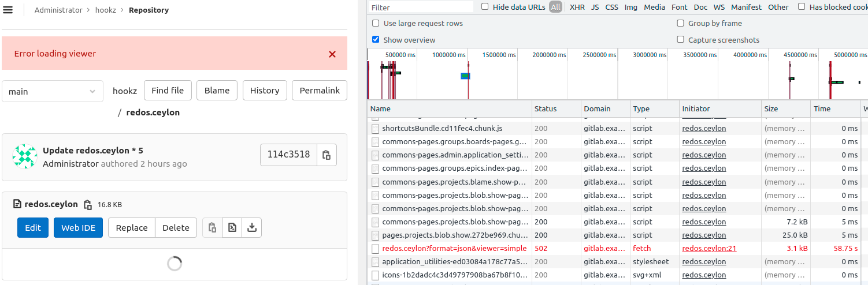This screenshot has width=868, height=285.
Task: Download the redos.ceylon file
Action: click(251, 227)
